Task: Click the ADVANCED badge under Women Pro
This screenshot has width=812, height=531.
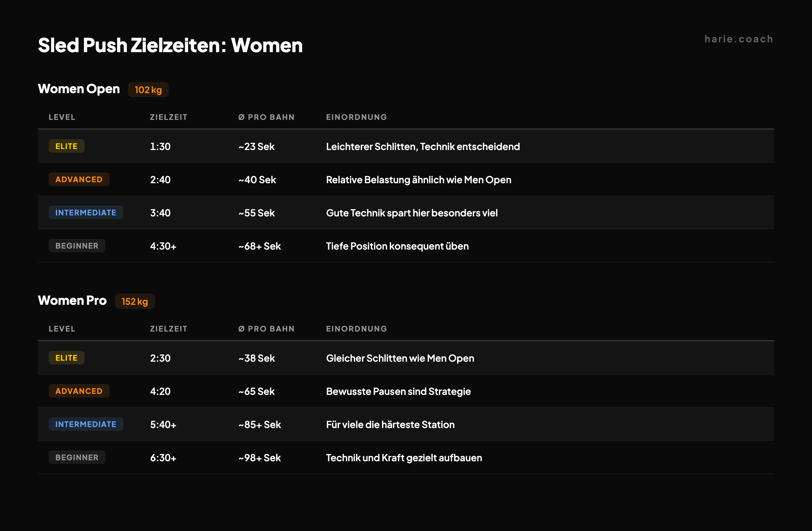Action: 79,391
